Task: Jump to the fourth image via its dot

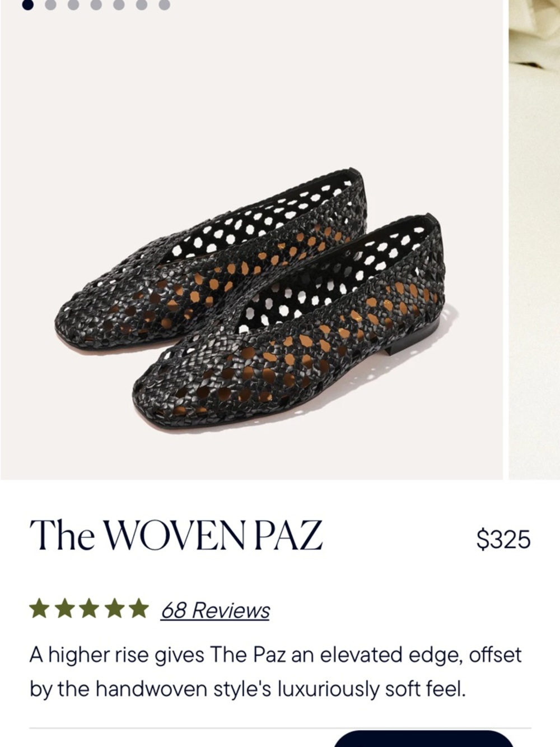Action: pos(94,7)
